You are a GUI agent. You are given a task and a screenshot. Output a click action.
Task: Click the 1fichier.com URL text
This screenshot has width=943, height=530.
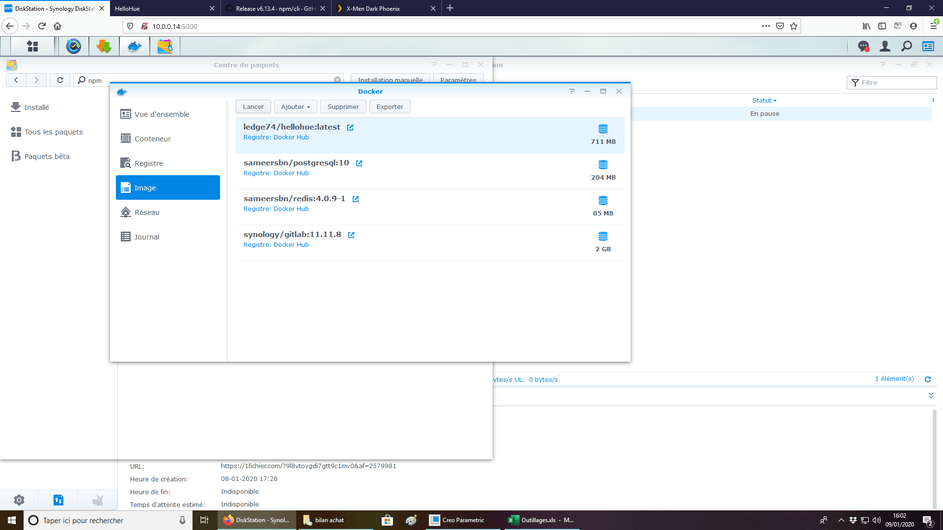[x=308, y=466]
